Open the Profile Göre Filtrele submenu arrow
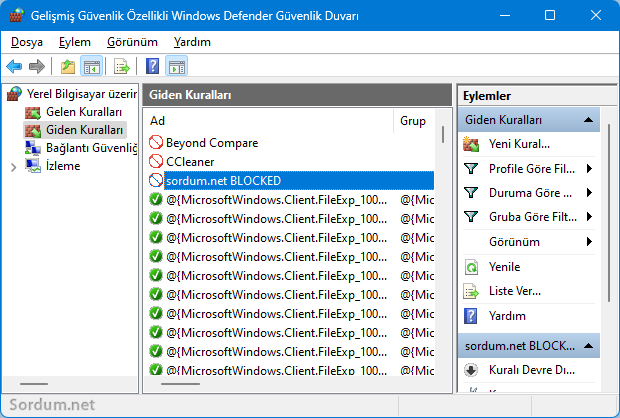This screenshot has height=418, width=620. (589, 169)
